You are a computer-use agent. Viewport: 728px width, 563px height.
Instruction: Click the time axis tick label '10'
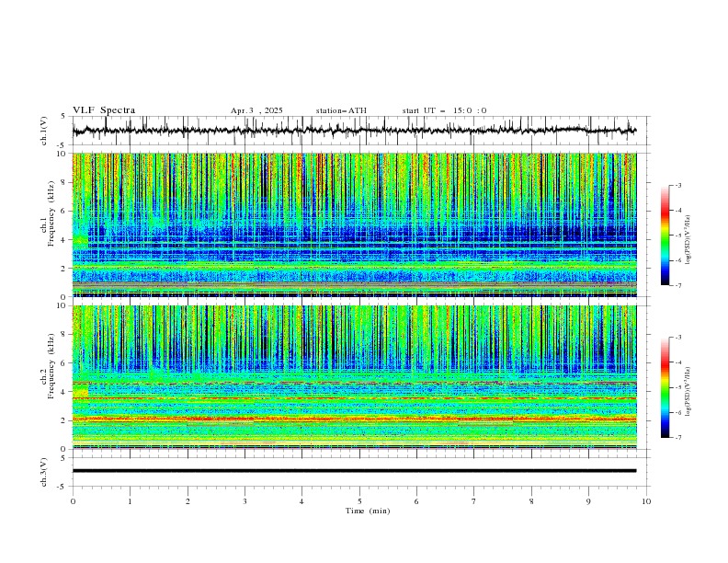pos(646,501)
